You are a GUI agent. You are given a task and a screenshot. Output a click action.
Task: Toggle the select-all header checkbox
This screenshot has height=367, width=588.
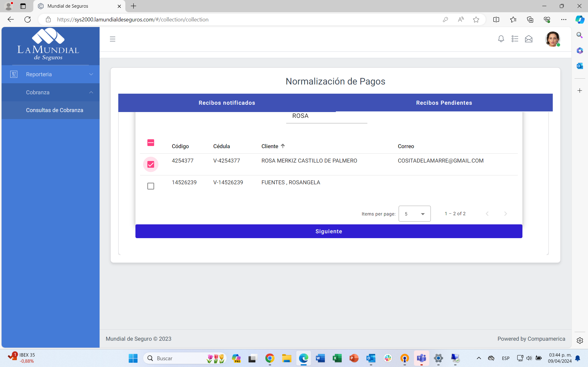(151, 143)
